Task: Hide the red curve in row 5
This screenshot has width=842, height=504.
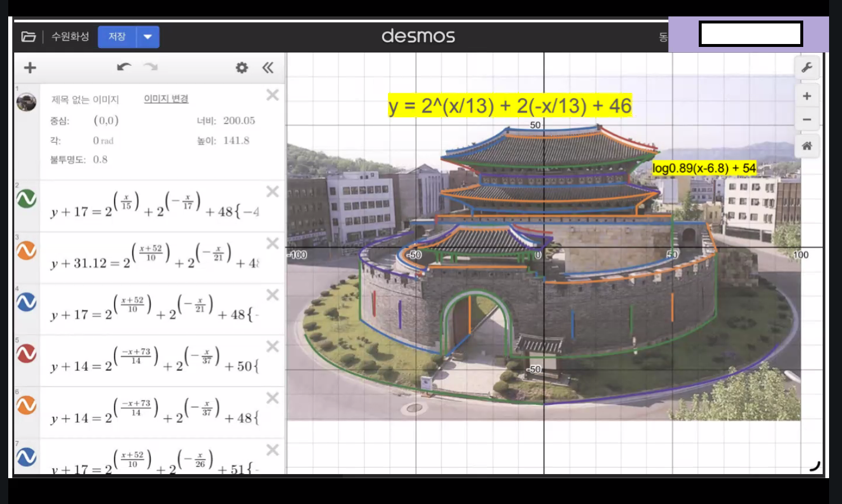Action: 26,354
